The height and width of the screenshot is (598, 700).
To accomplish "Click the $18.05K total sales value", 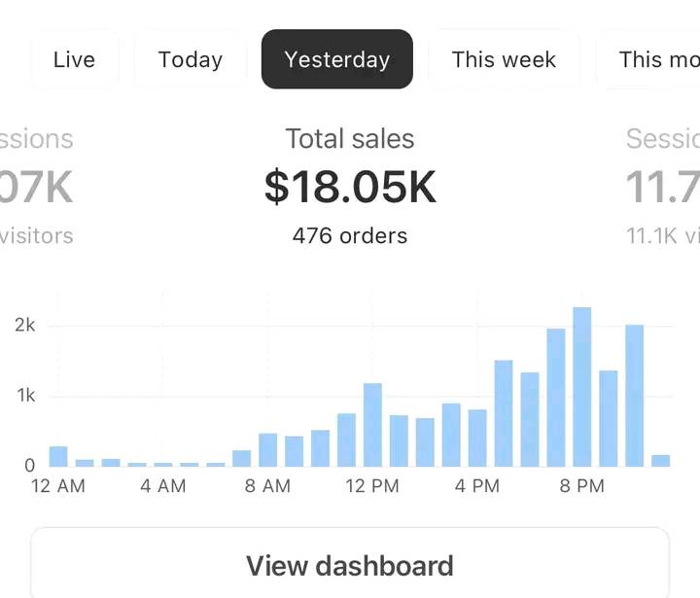I will pyautogui.click(x=350, y=187).
